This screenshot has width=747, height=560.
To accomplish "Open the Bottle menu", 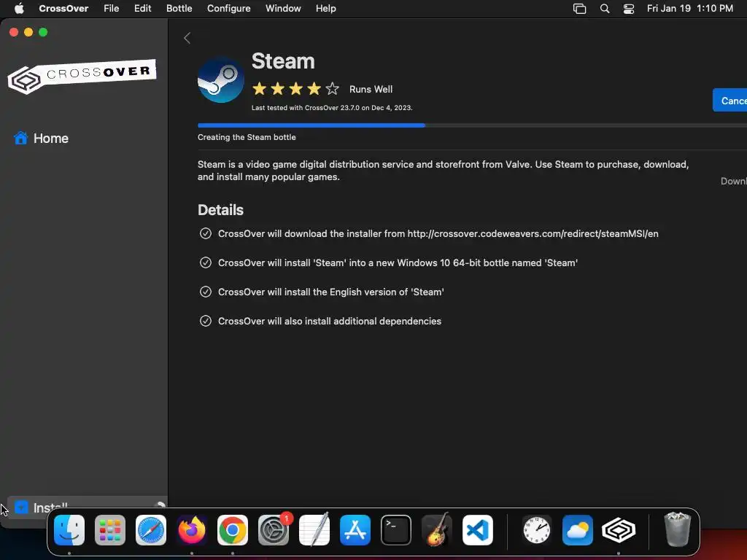I will tap(179, 9).
